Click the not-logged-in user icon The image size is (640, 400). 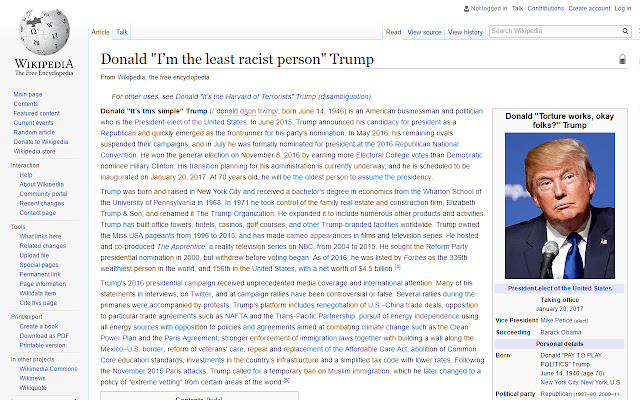coord(466,9)
